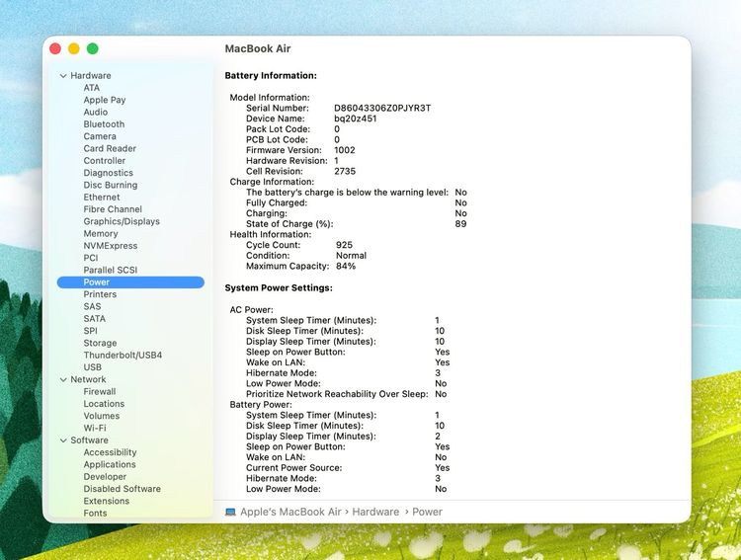Click the Network category label
Screen dimensions: 741x560
click(x=88, y=379)
